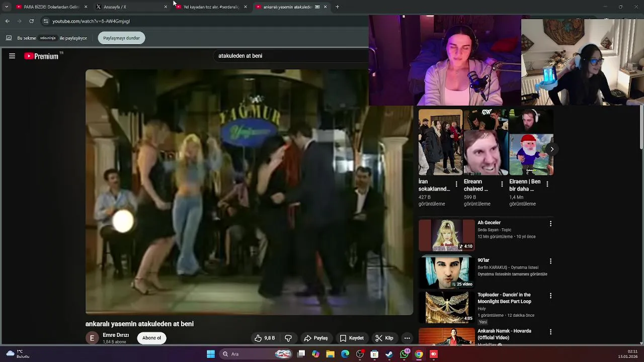
Task: Open File Explorer from taskbar
Action: 331,354
